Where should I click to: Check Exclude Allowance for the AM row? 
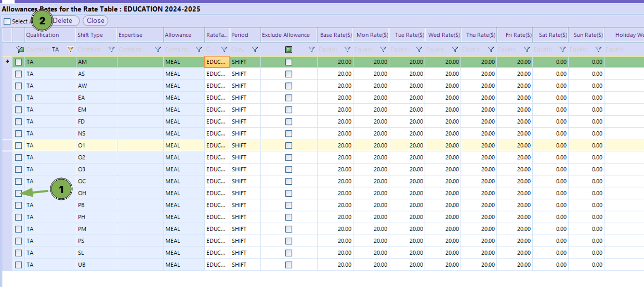(x=288, y=62)
